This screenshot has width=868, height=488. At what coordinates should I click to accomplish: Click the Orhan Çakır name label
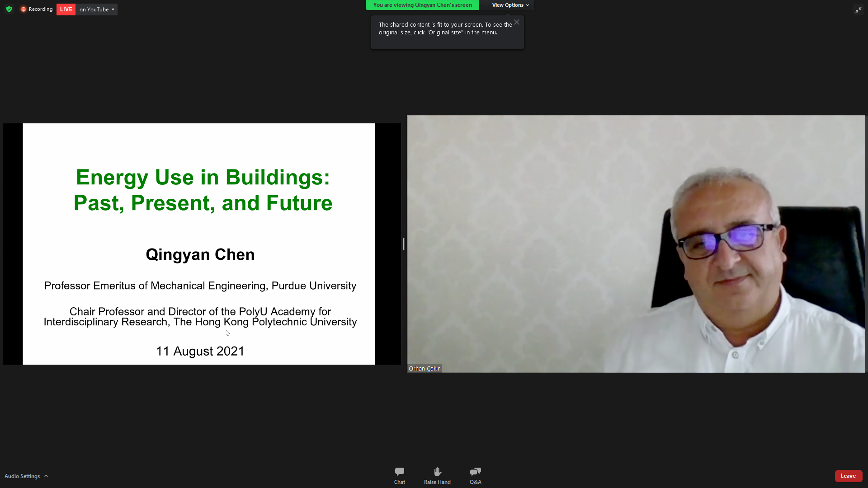[424, 369]
